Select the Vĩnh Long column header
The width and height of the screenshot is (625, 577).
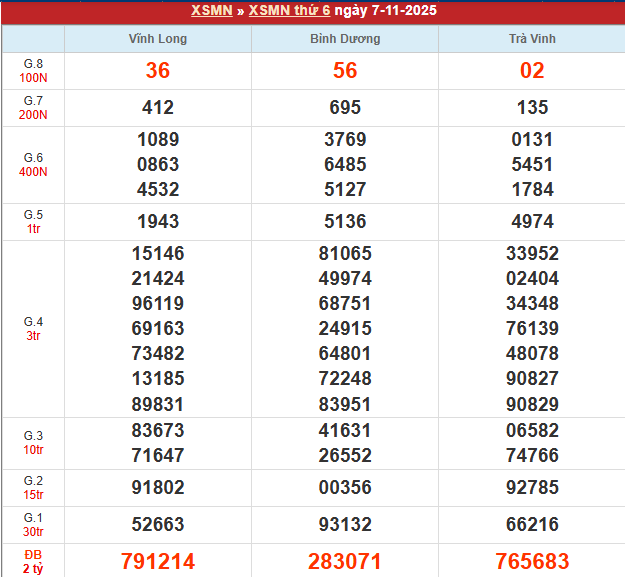[158, 39]
